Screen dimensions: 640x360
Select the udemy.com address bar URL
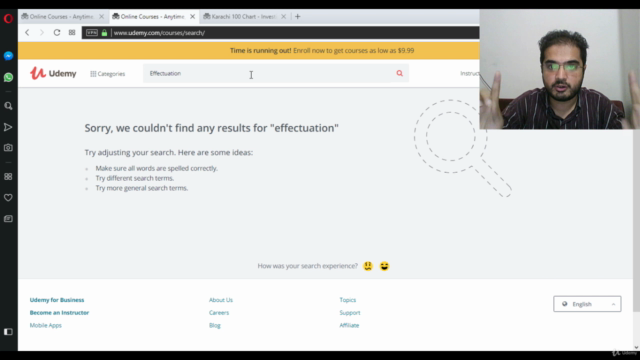coord(159,33)
